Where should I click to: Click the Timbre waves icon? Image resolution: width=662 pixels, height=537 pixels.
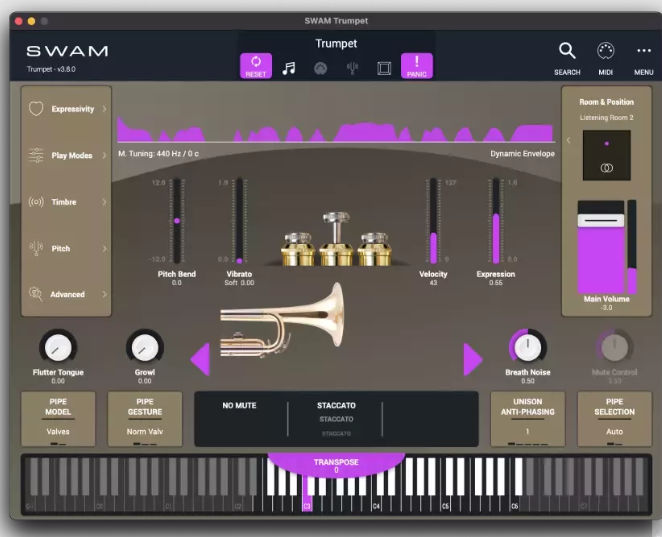36,202
